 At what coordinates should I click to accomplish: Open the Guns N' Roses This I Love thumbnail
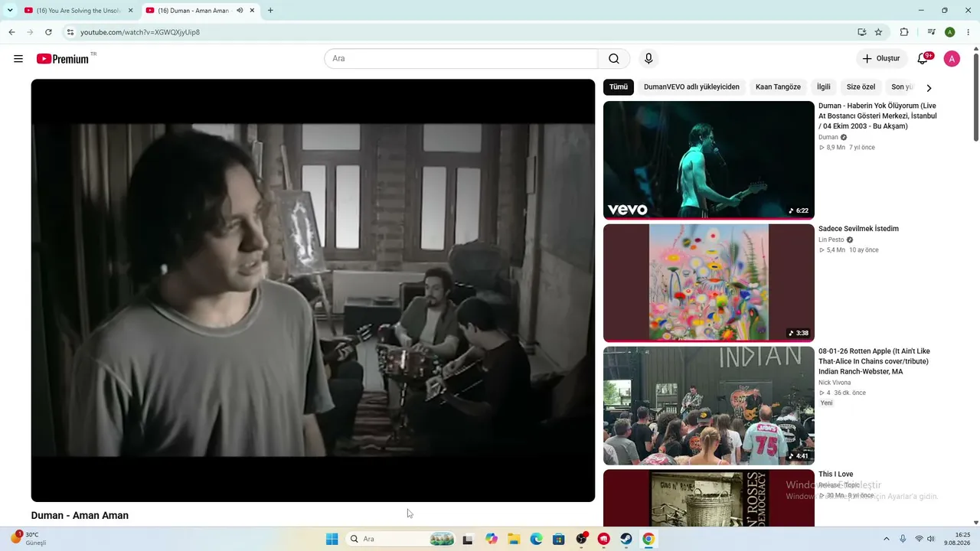point(709,498)
